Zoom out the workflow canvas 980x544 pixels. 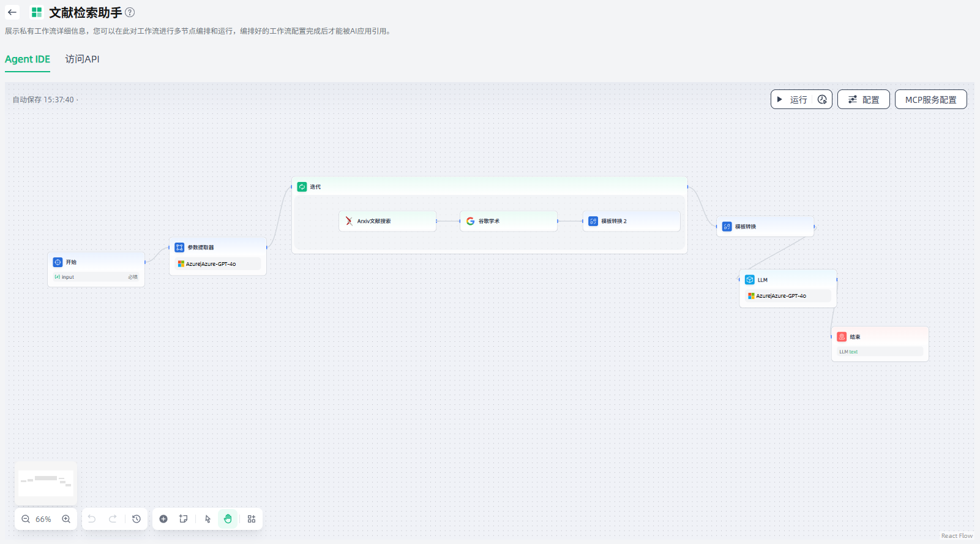26,519
